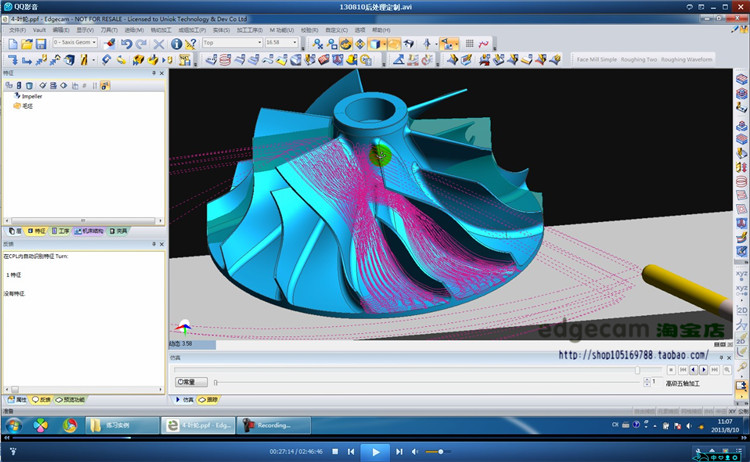Save with the floppy disk icon
This screenshot has height=462, width=750.
pyautogui.click(x=41, y=44)
